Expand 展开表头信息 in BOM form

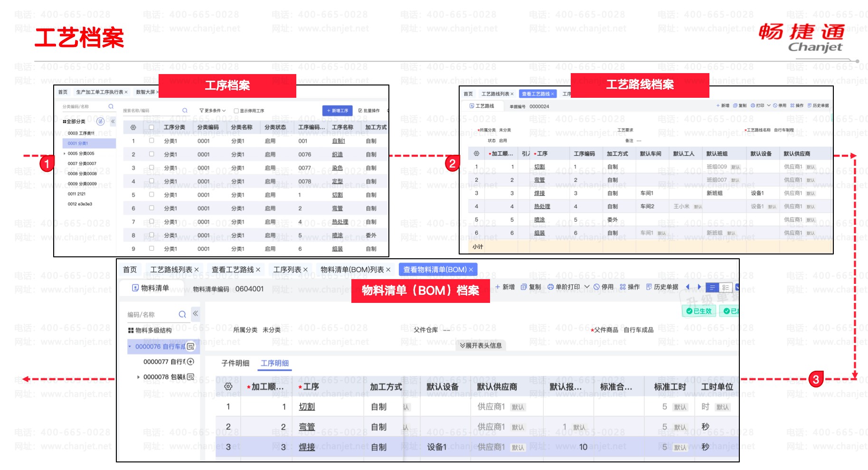(x=481, y=345)
